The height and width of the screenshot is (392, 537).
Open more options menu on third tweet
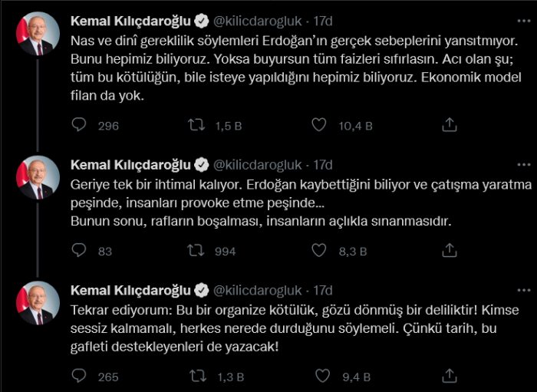pyautogui.click(x=523, y=289)
